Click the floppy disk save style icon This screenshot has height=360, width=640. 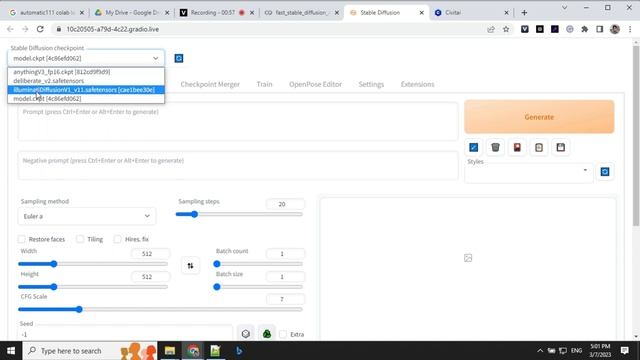pos(560,147)
